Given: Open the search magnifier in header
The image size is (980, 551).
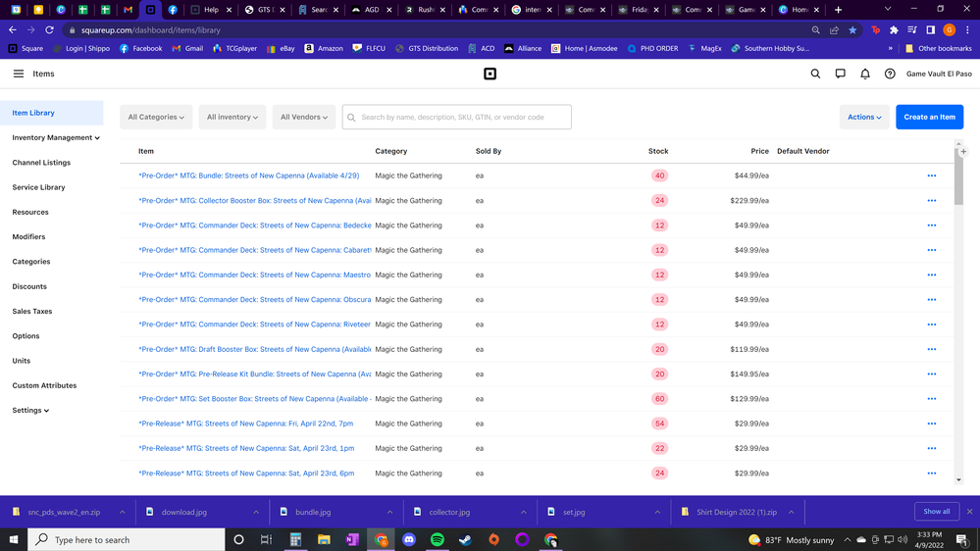Looking at the screenshot, I should point(815,74).
